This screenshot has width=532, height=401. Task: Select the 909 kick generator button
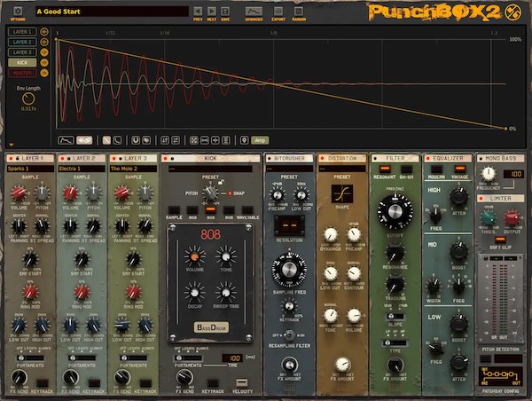192,210
